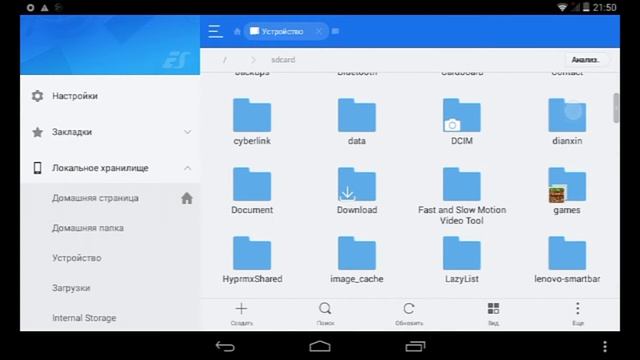Viewport: 640px width, 360px height.
Task: Click house icon beside Домашняя страница
Action: tap(187, 198)
